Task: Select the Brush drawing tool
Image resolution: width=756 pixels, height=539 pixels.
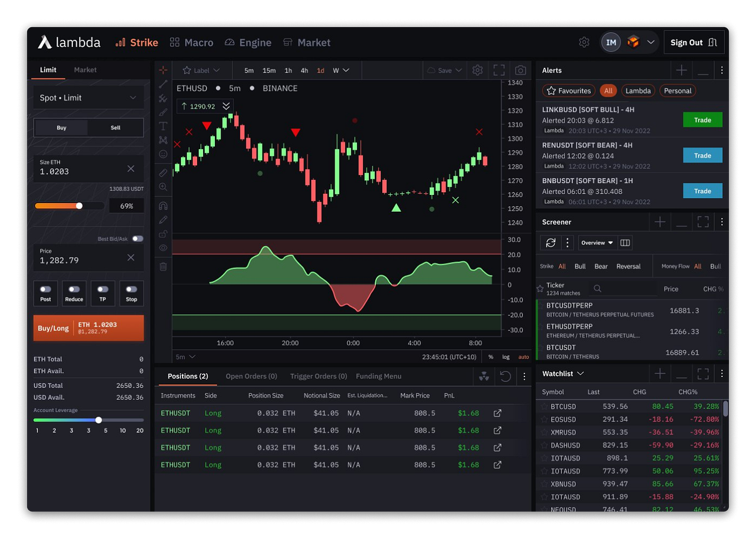Action: point(163,111)
